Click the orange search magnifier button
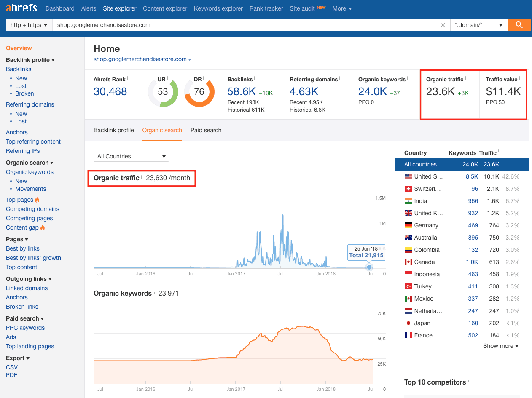Image resolution: width=532 pixels, height=398 pixels. [x=519, y=25]
